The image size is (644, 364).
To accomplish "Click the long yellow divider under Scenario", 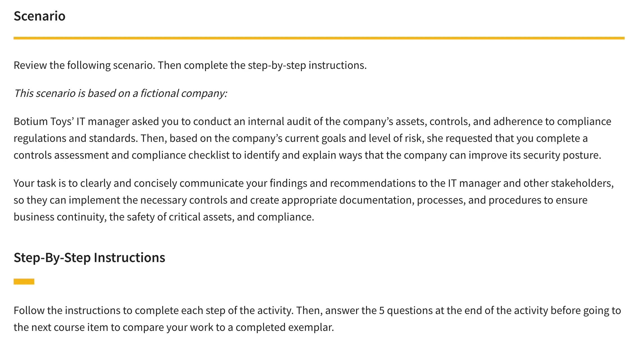I will [x=319, y=38].
